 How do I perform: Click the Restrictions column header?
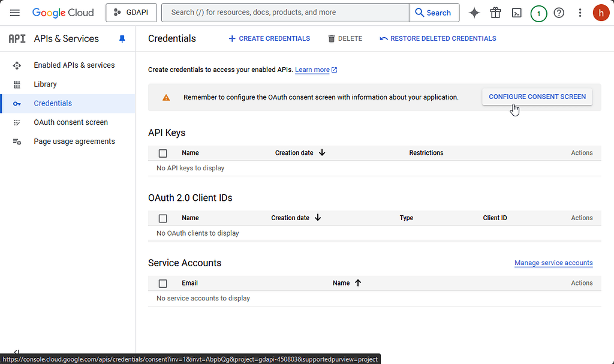426,153
